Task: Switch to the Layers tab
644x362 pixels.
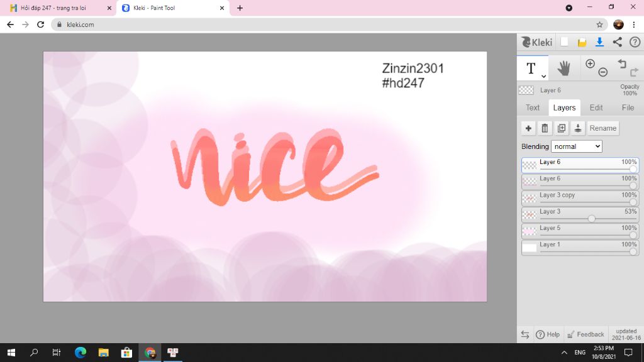Action: pos(564,107)
